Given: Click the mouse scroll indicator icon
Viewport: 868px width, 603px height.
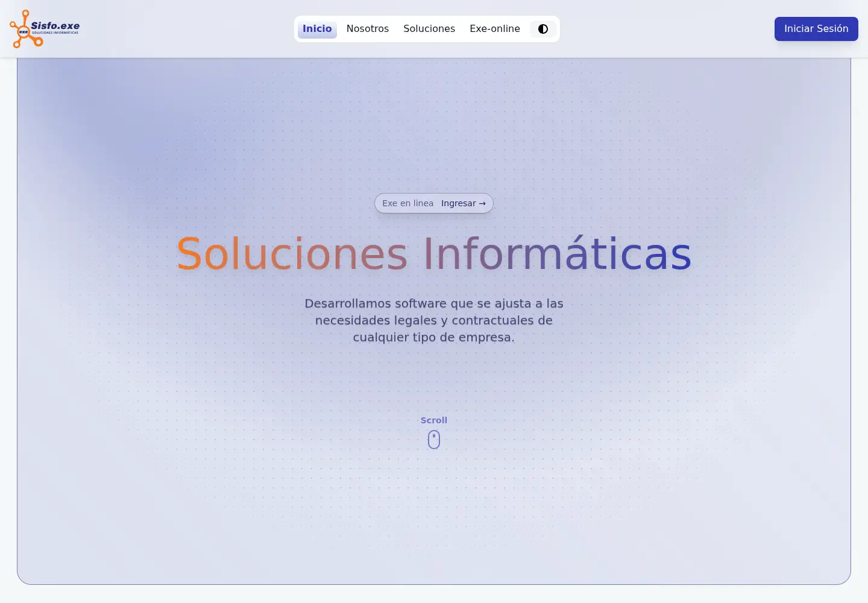Looking at the screenshot, I should tap(434, 440).
